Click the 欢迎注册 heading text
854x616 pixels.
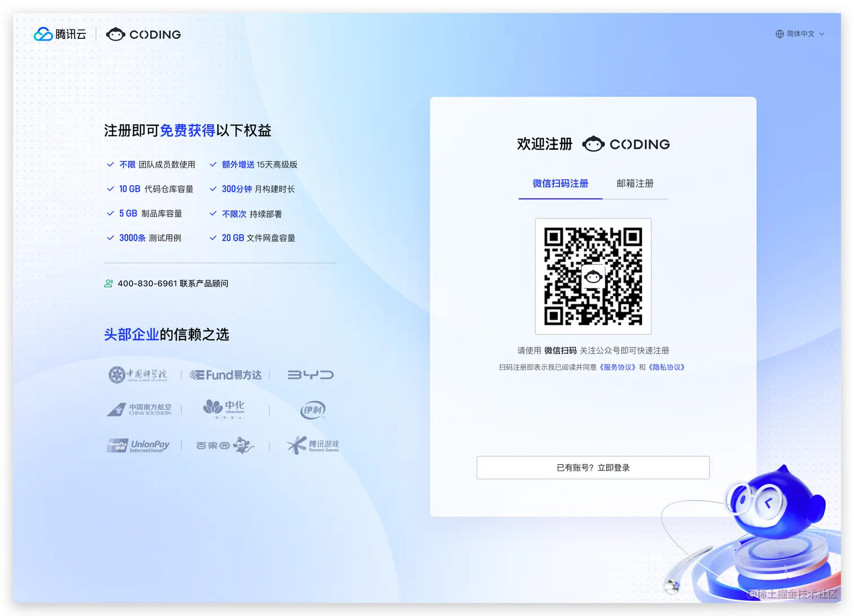point(544,144)
